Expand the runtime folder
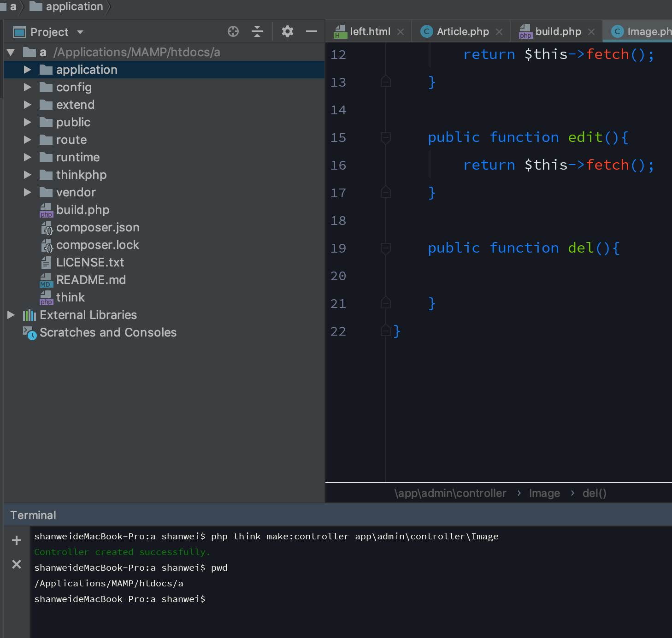The image size is (672, 638). [28, 157]
